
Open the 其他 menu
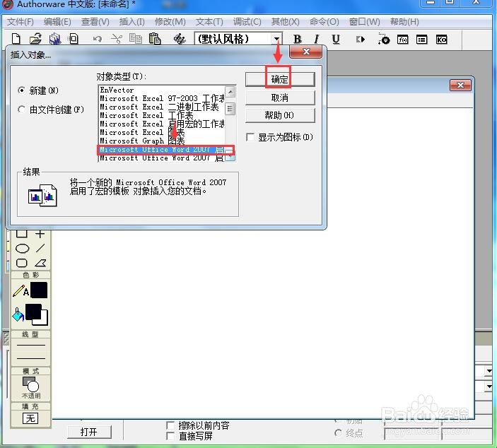(286, 22)
